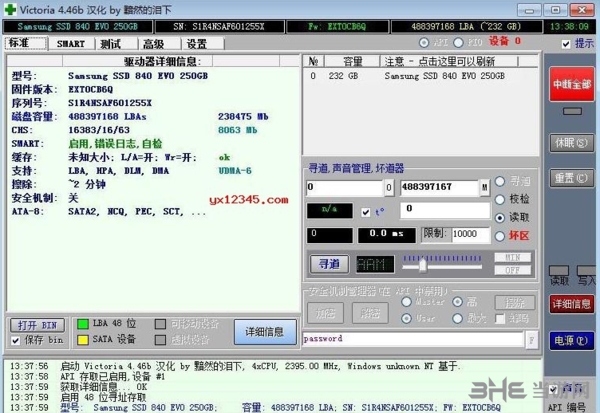Click the 读取 indicator lamp on sidebar

(559, 271)
